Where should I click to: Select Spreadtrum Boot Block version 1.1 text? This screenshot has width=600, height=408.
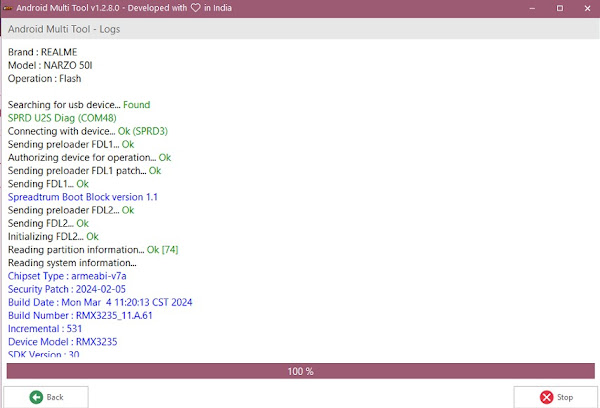(83, 197)
